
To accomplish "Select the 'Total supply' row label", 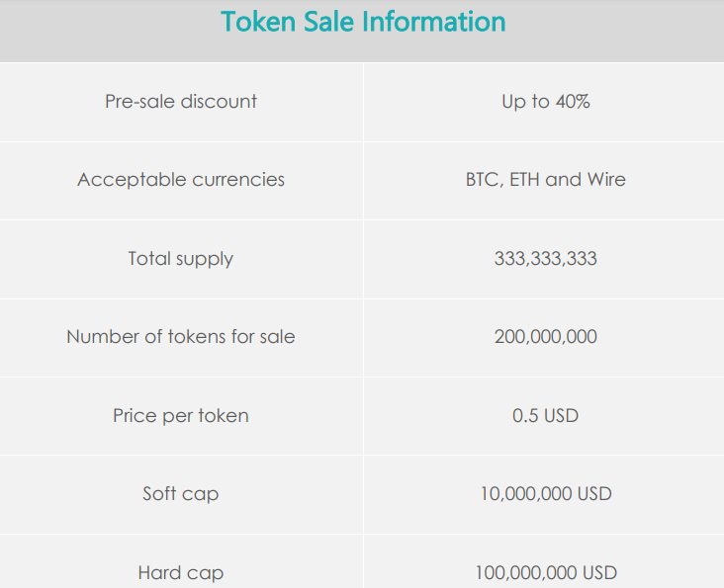I will 181,259.
